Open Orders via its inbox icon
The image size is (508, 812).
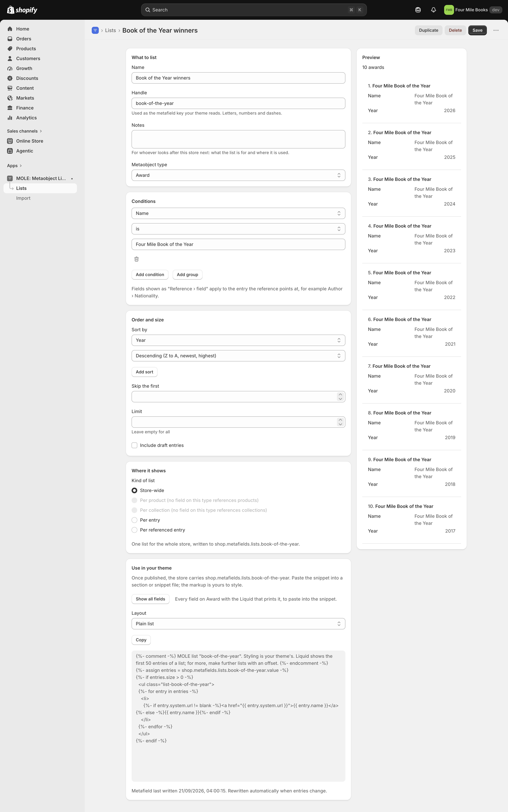pos(10,39)
